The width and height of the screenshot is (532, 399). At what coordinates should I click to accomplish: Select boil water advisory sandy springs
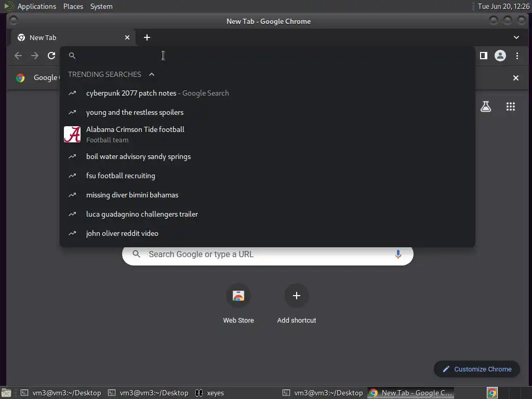coord(268,156)
